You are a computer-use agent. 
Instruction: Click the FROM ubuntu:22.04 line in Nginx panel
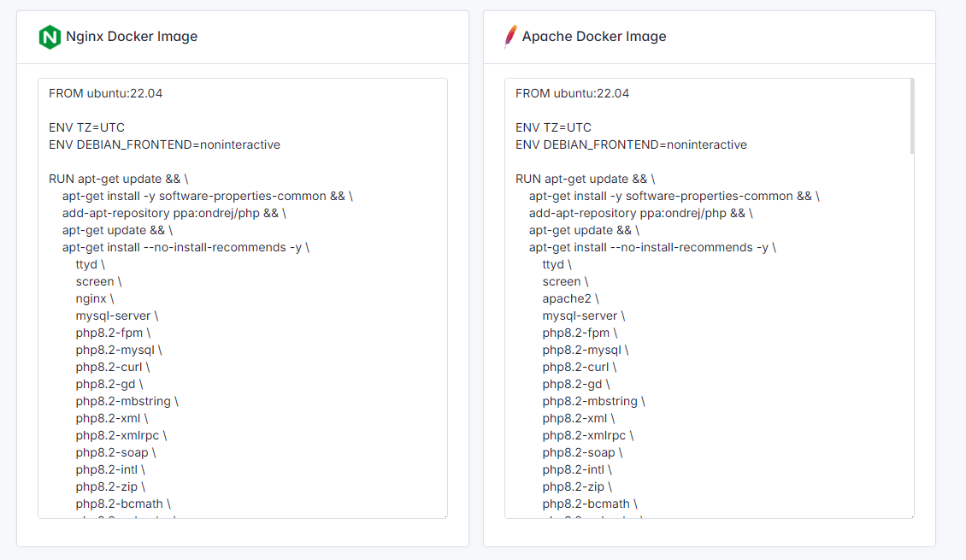point(106,94)
